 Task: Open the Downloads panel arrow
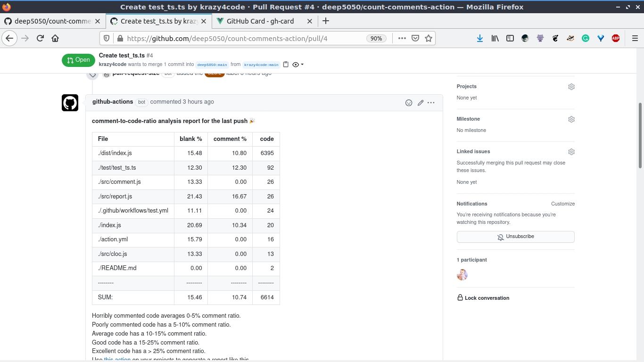point(480,39)
